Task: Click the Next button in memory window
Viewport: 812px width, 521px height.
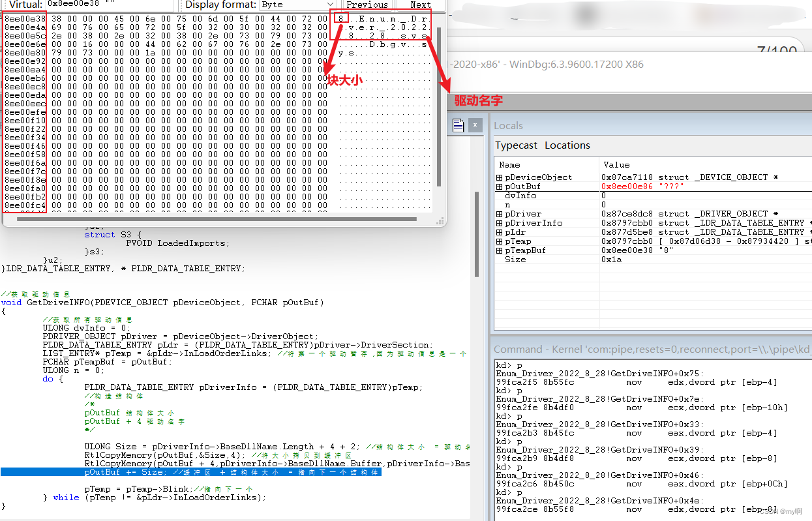Action: click(421, 5)
